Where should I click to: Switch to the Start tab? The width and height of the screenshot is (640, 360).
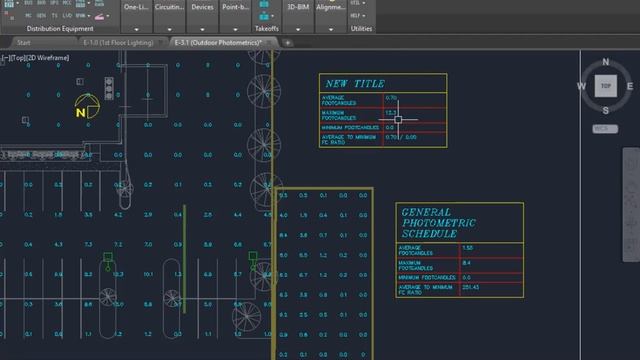(x=24, y=42)
